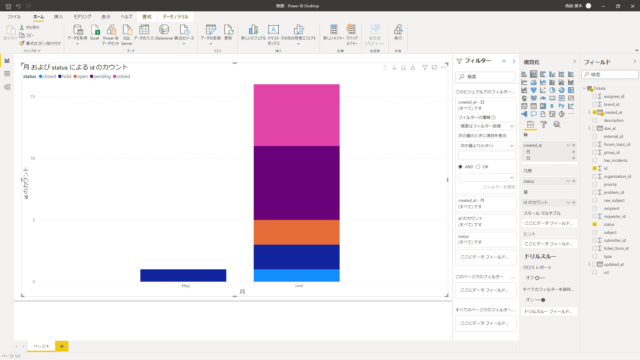The image size is (640, 360).
Task: Select the pie chart visual type
Action: coord(552,90)
